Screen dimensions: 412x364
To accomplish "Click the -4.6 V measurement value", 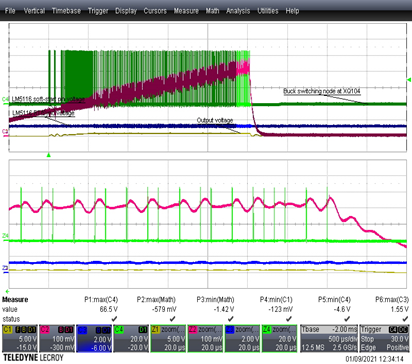I will (343, 309).
